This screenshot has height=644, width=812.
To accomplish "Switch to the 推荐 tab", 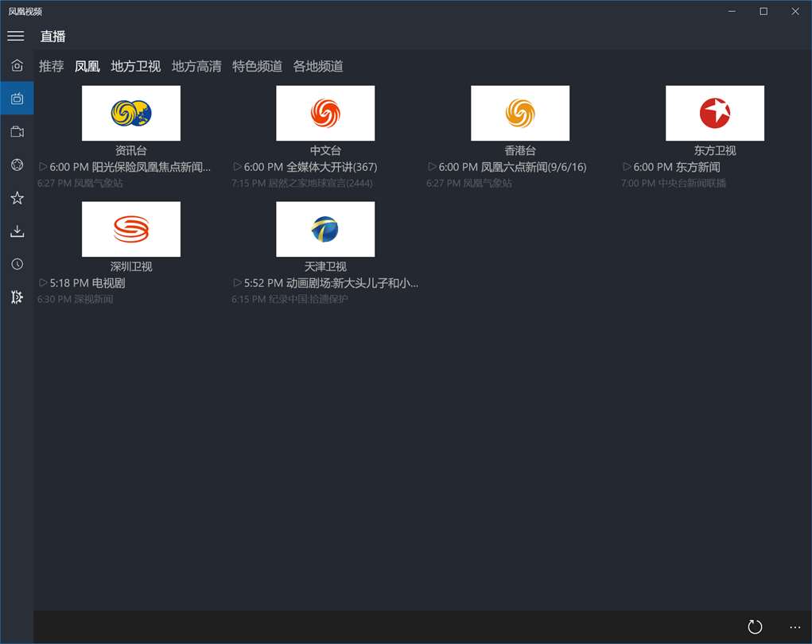I will coord(51,66).
